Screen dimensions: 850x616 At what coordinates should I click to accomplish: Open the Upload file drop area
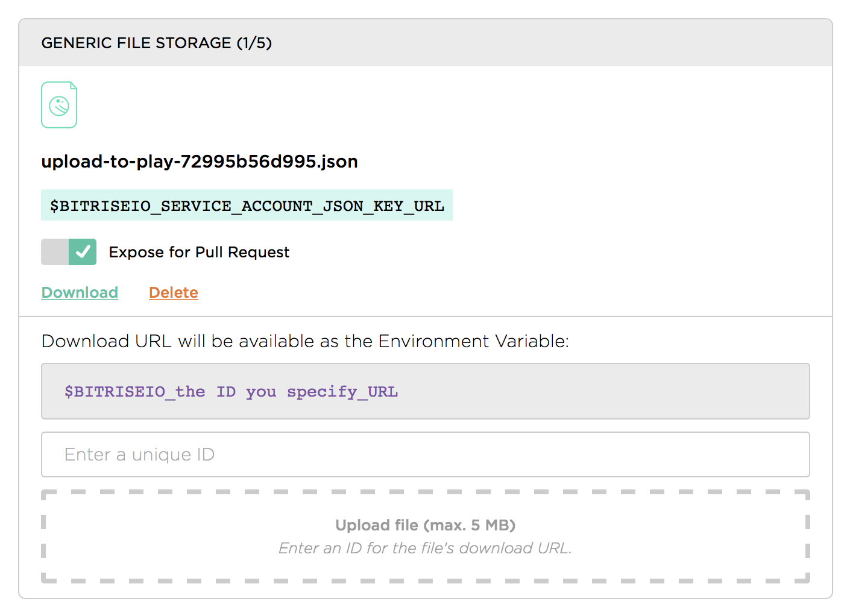tap(425, 536)
